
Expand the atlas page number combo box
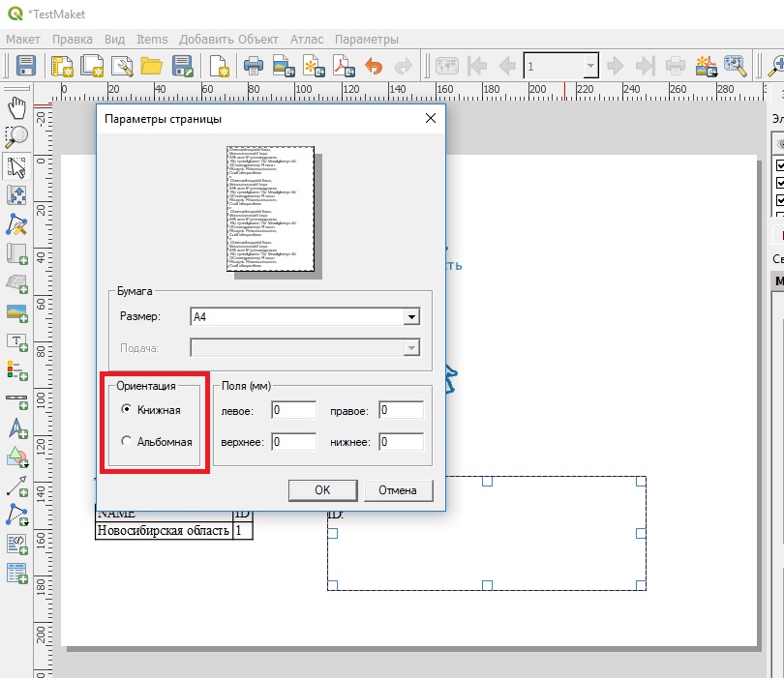coord(590,66)
